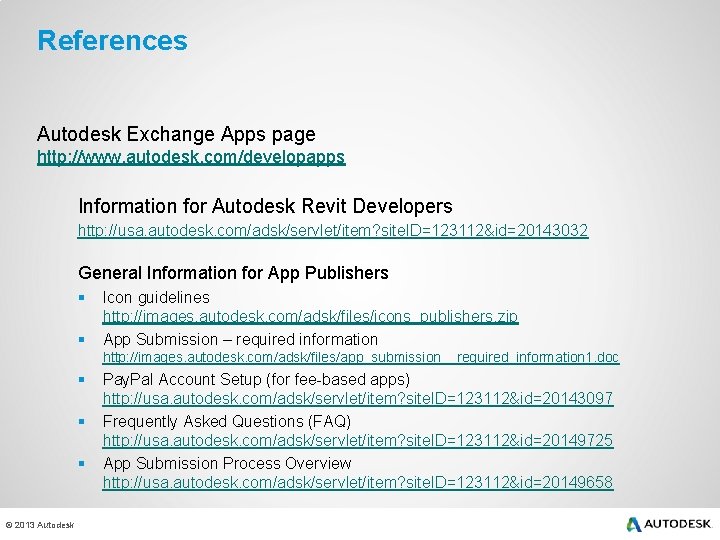
Task: Click App Submission – required information text
Action: 241,339
